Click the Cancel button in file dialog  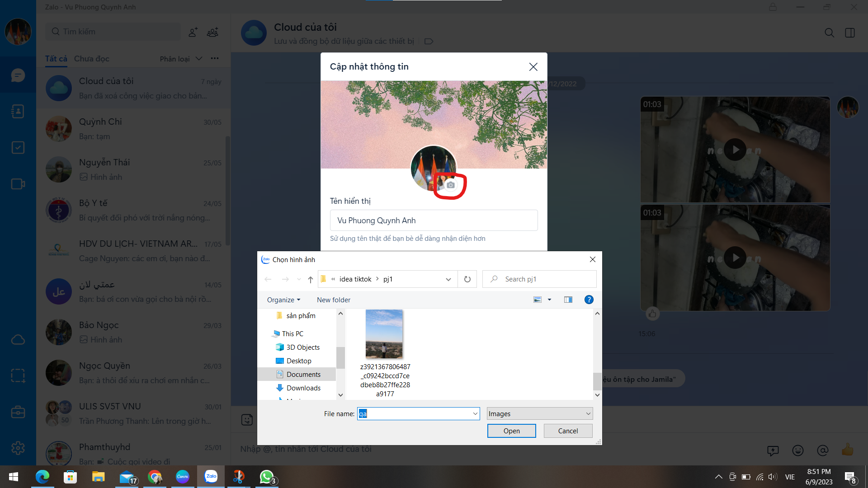click(568, 431)
